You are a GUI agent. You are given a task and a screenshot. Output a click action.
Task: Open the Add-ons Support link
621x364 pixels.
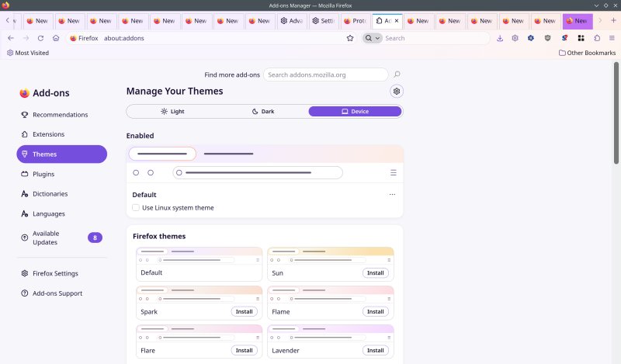point(57,293)
